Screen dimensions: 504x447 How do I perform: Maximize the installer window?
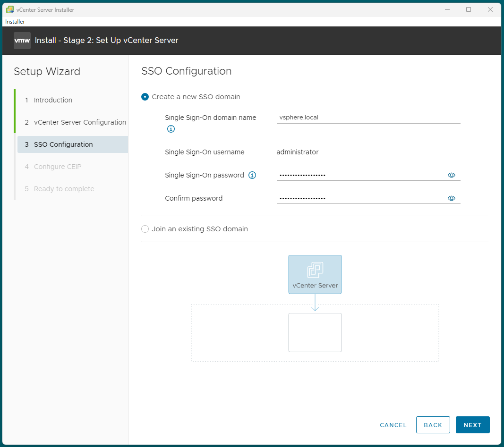469,9
